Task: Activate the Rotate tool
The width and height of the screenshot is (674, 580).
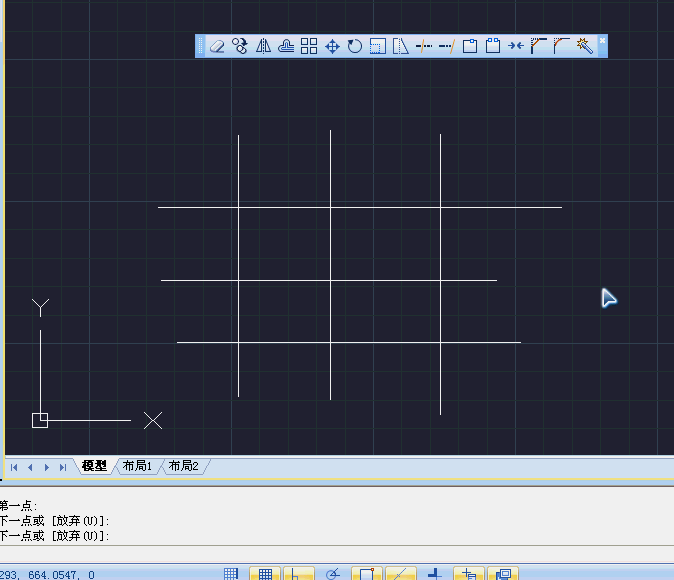Action: tap(355, 46)
